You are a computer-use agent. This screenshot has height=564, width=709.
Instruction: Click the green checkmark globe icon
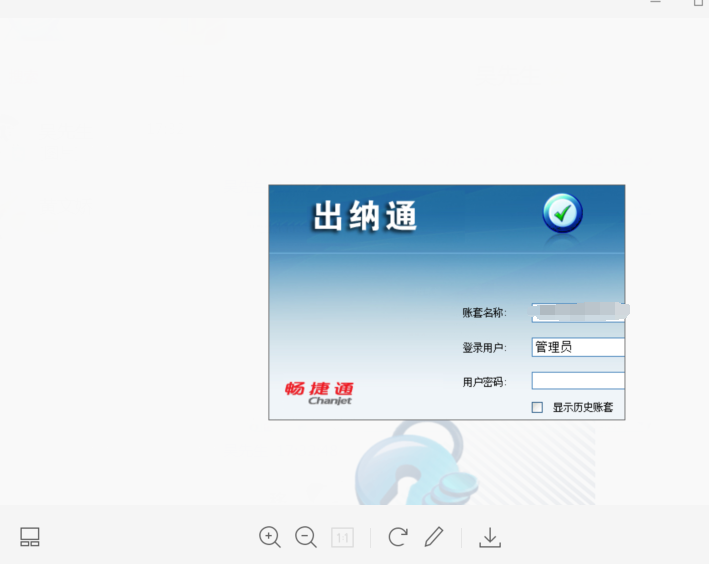[562, 213]
